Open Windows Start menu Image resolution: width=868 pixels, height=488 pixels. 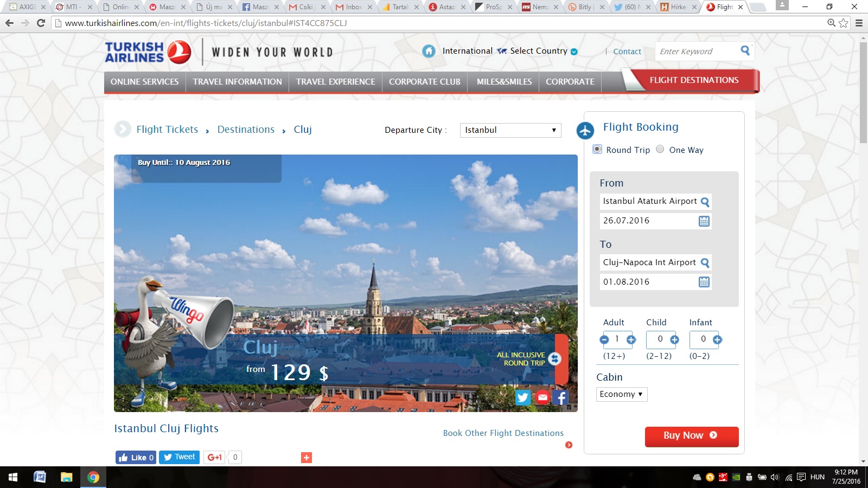tap(13, 477)
